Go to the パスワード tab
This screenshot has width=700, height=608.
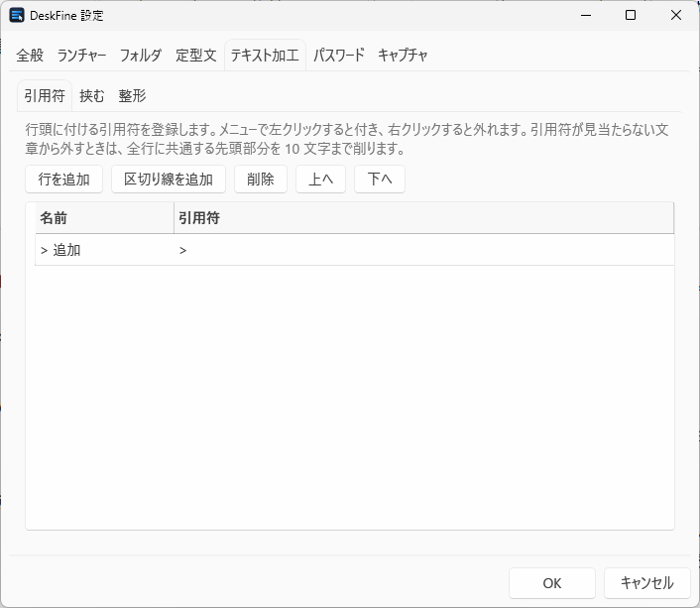[x=339, y=56]
